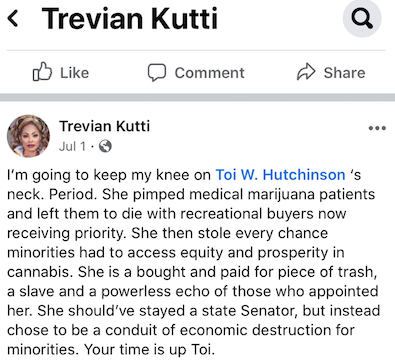Open the tagged Toi W. Hutchinson link
The height and width of the screenshot is (363, 395).
coord(280,175)
